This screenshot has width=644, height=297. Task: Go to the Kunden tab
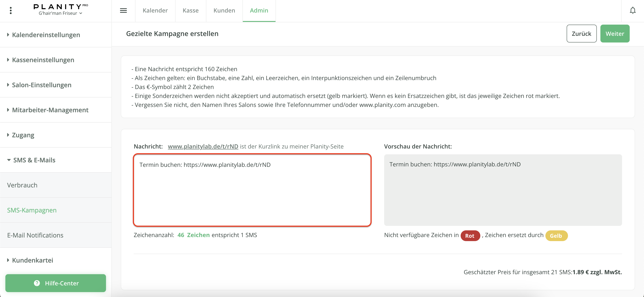click(x=224, y=11)
